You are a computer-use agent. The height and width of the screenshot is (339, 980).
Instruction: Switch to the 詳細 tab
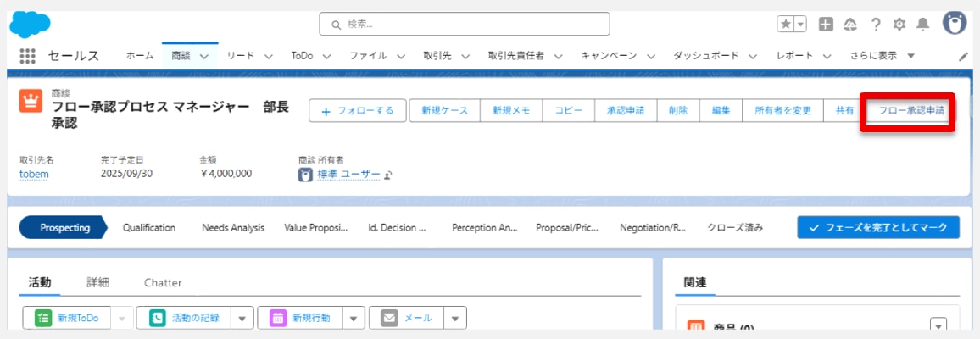pyautogui.click(x=97, y=282)
